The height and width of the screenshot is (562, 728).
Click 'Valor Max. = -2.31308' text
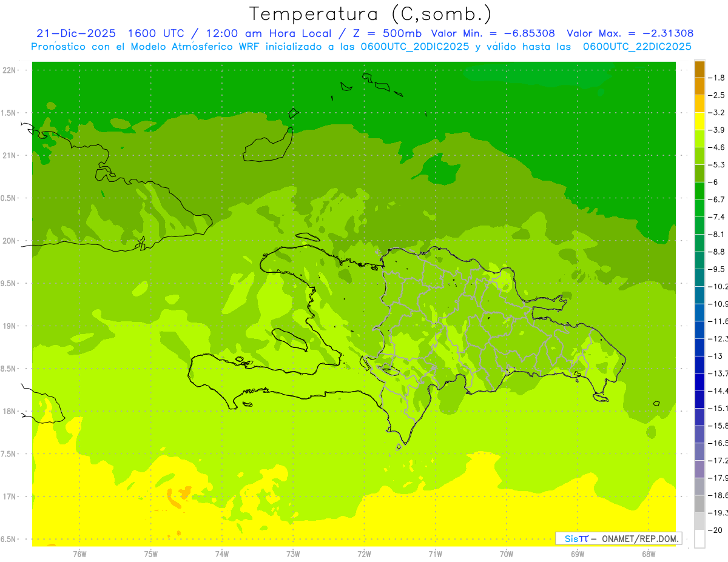pyautogui.click(x=630, y=34)
